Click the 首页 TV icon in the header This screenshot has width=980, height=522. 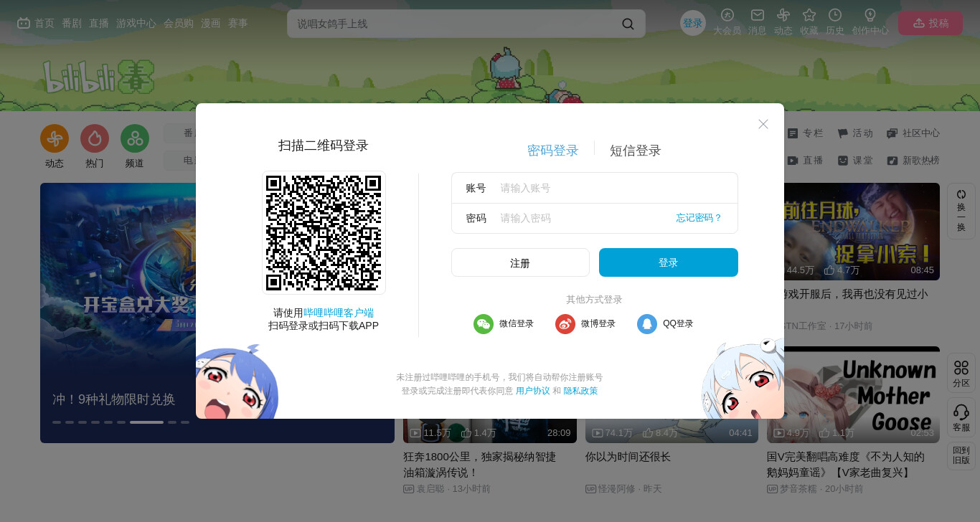24,23
